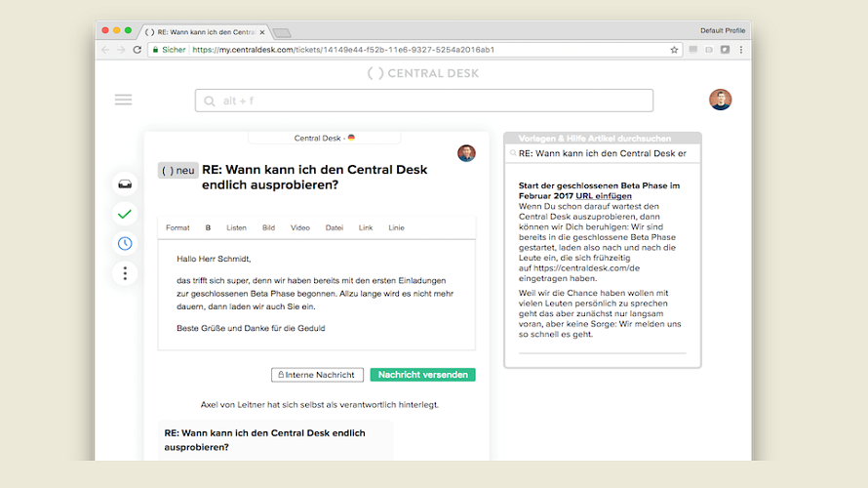Image resolution: width=868 pixels, height=488 pixels.
Task: Click the URL einfügen link
Action: point(604,196)
